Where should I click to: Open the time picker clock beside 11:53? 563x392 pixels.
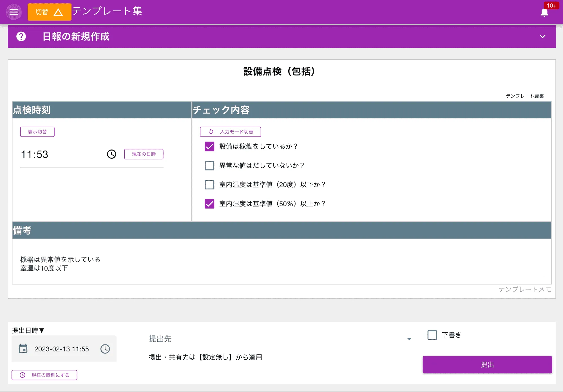(111, 154)
